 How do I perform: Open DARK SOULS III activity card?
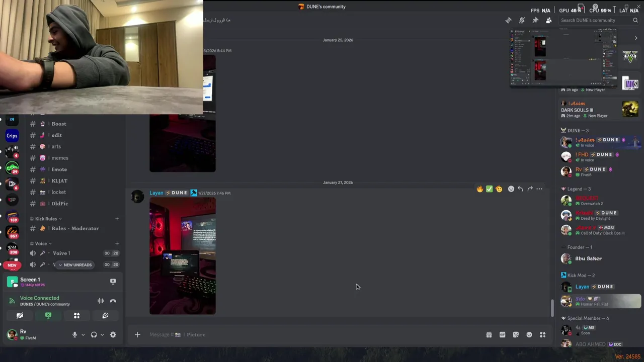600,109
